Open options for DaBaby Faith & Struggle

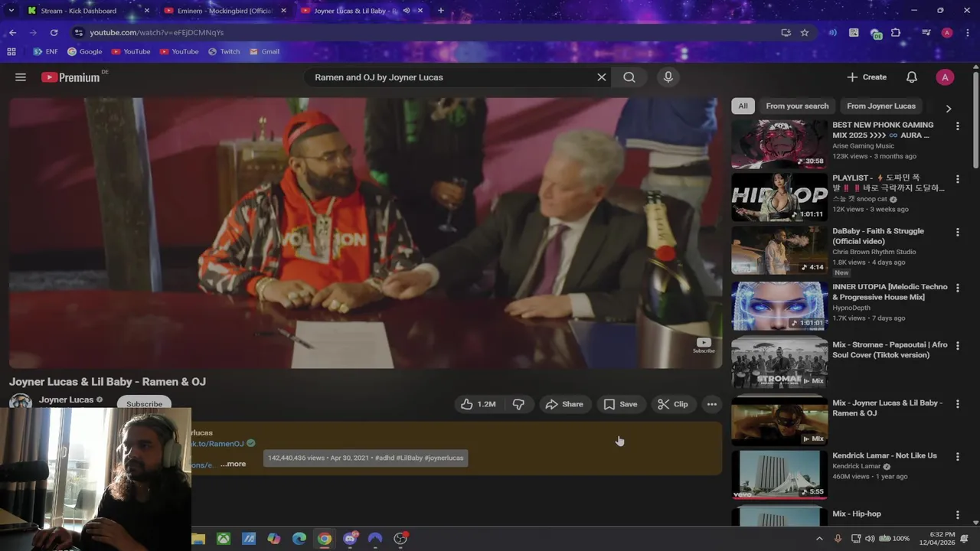[x=957, y=232]
